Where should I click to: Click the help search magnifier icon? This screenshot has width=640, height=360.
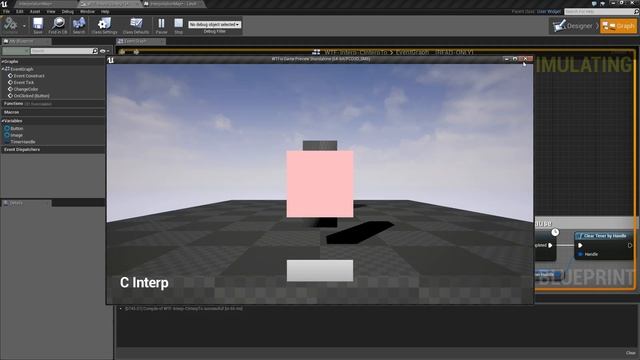tap(636, 12)
